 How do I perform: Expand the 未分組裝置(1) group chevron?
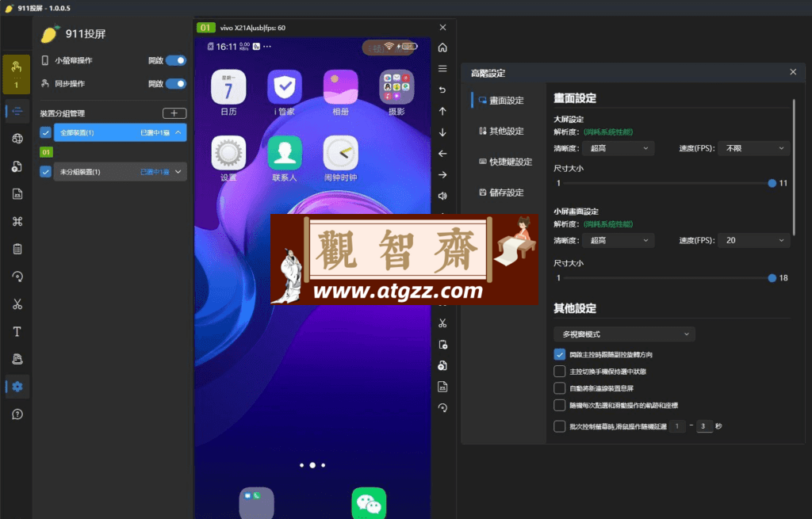tap(178, 172)
